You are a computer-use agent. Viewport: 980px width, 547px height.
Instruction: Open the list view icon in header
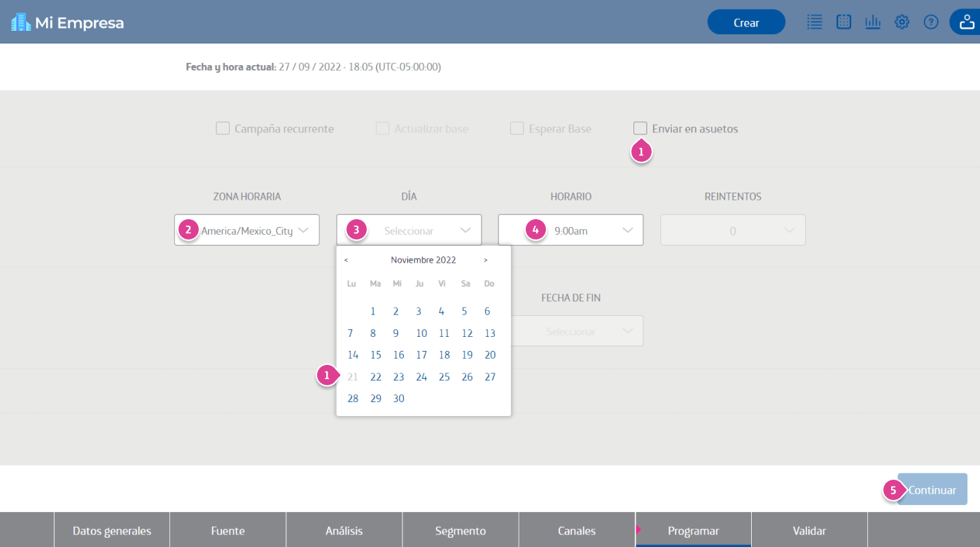pos(815,22)
